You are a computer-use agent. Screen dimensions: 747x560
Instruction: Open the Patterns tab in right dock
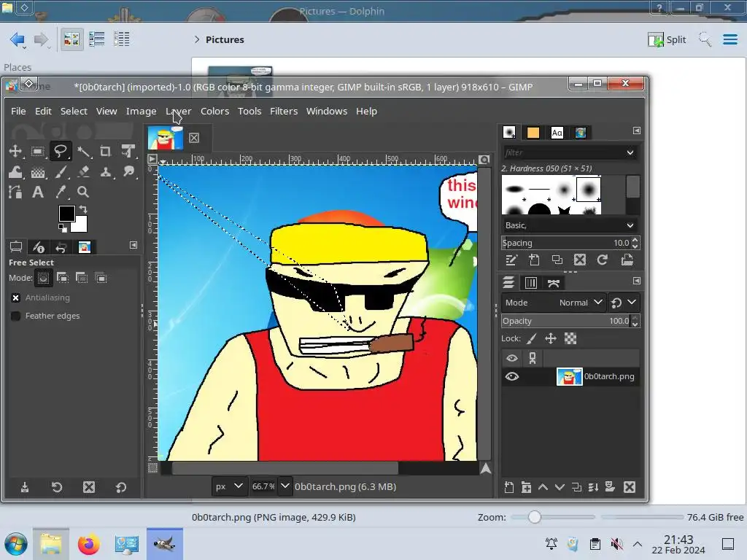(533, 133)
